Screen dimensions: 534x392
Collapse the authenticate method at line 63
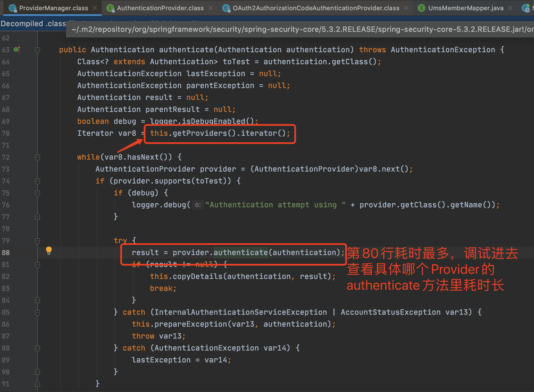[37, 50]
